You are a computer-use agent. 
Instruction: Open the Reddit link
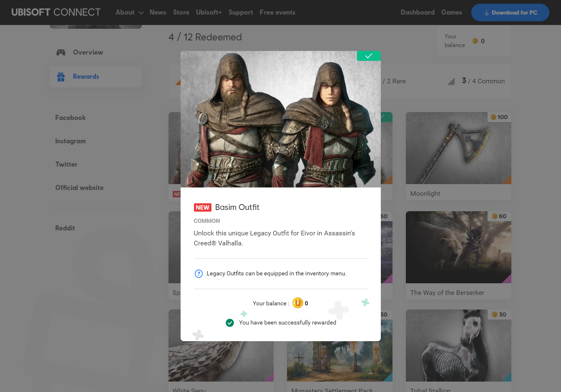pos(65,228)
